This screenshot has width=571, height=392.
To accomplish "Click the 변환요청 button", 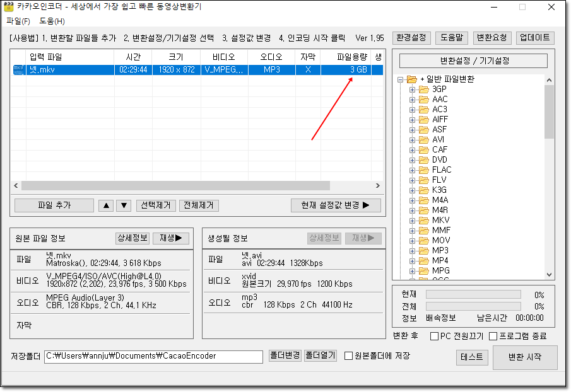I will [x=492, y=38].
